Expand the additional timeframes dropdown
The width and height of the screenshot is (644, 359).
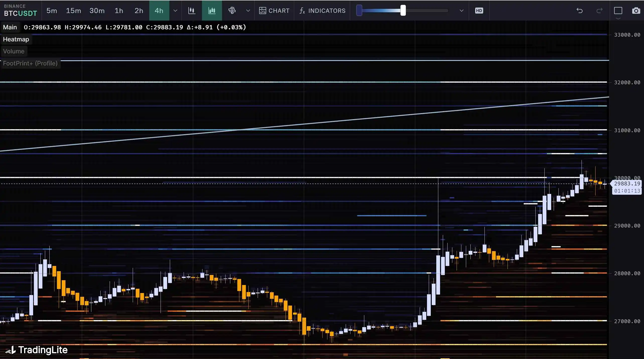(175, 11)
